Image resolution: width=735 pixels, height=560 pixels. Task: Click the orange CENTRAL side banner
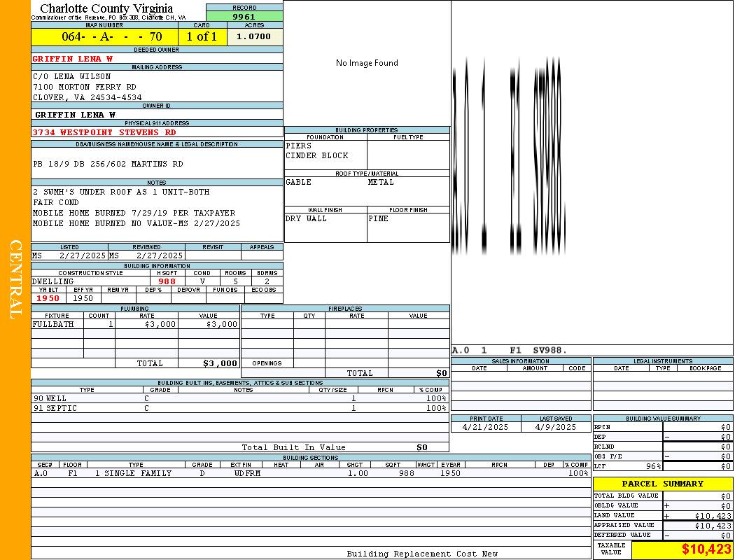click(x=15, y=280)
